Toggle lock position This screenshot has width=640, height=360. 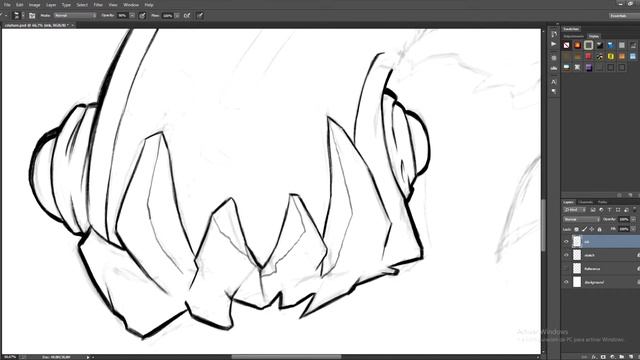(592, 229)
